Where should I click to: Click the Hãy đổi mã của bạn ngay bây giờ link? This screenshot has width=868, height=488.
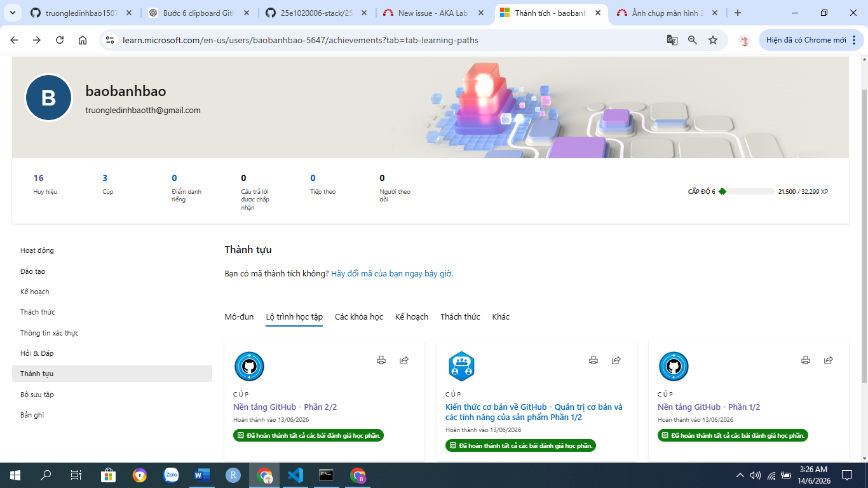392,274
